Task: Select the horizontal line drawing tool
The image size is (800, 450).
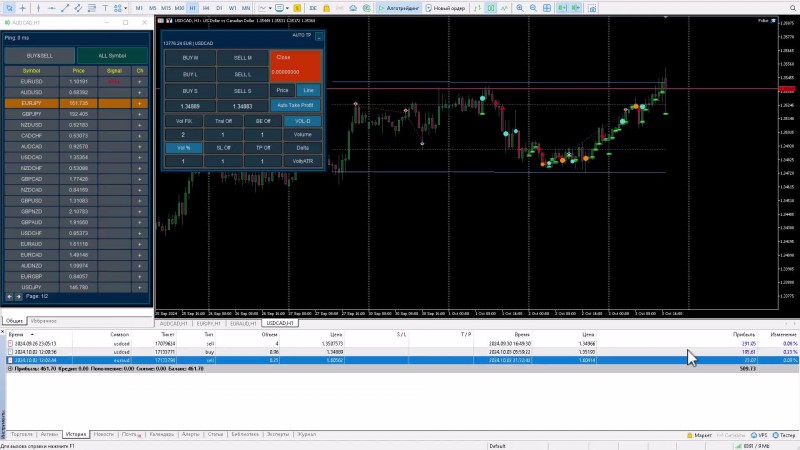Action: click(52, 8)
